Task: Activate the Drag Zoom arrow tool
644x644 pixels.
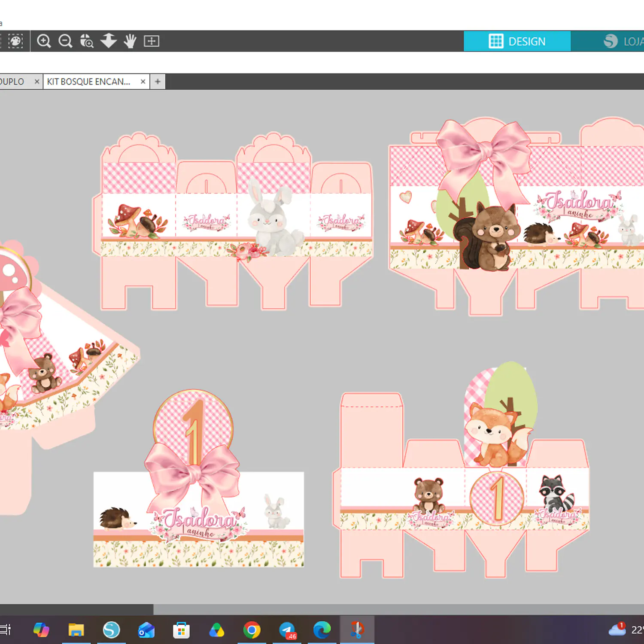Action: 109,41
